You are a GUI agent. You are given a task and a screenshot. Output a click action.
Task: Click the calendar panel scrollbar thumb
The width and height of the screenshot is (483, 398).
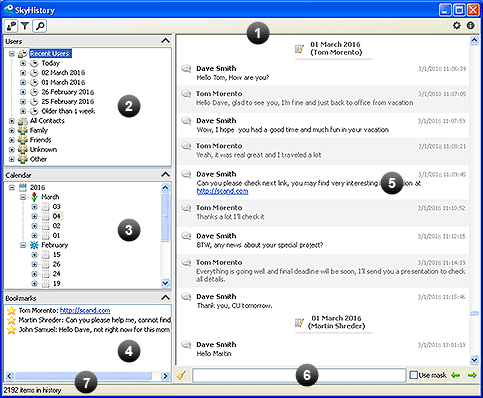(x=165, y=217)
